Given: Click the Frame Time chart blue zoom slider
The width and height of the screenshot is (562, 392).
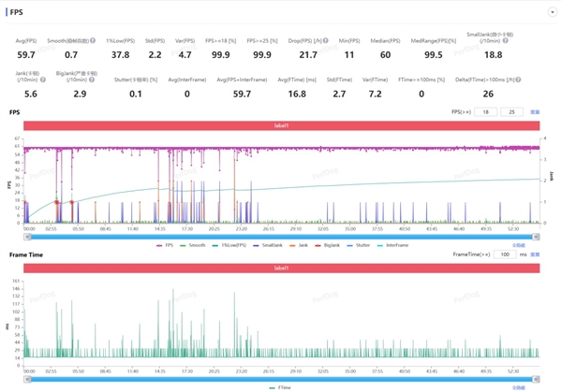Looking at the screenshot, I should pyautogui.click(x=281, y=378).
